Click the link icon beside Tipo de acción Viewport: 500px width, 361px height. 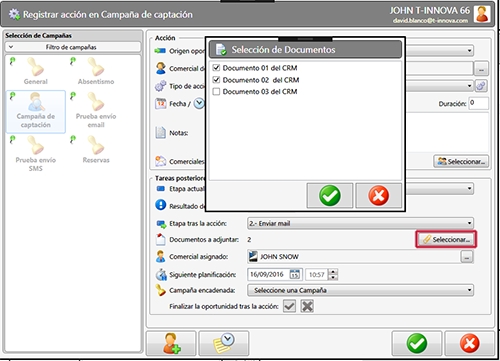(x=481, y=86)
